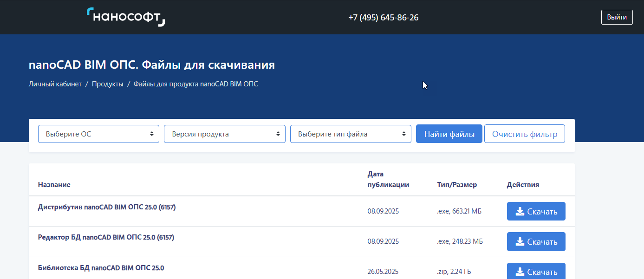Screen dimensions: 644x279
Task: Select the Дистрибутив nanoCAD BIM ОПС 25.0 (6157) title
Action: [x=107, y=208]
